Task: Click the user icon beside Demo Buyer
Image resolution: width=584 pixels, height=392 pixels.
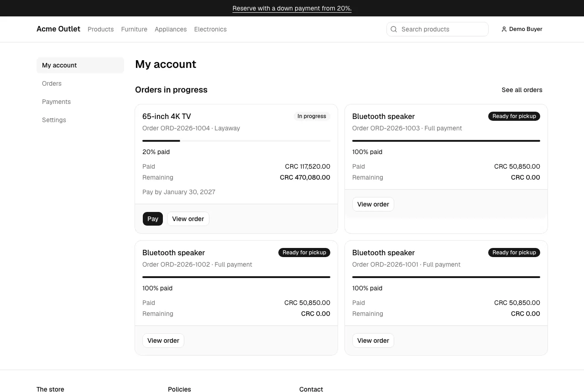Action: point(504,29)
